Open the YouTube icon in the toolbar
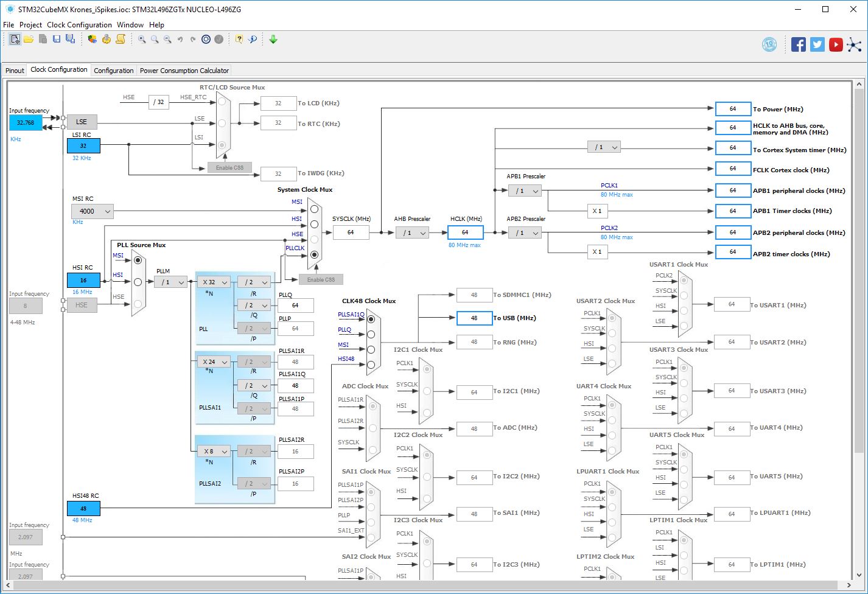Viewport: 868px width, 594px height. (x=836, y=44)
